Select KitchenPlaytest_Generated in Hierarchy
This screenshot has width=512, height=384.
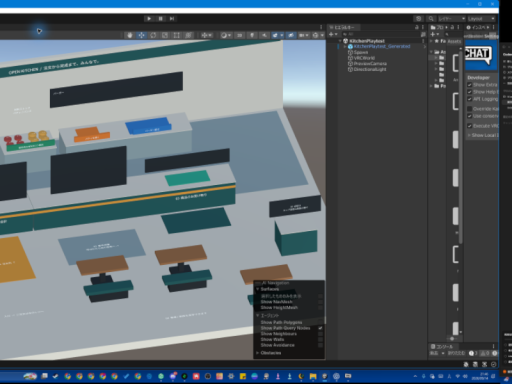pyautogui.click(x=382, y=46)
